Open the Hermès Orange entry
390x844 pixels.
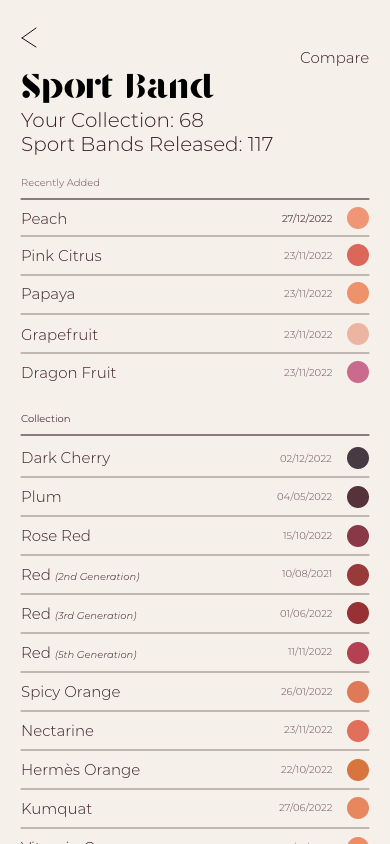[x=195, y=770]
